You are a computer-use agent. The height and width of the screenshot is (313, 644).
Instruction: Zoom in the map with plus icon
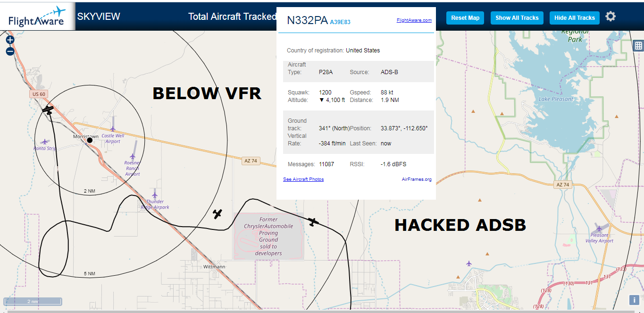click(x=10, y=40)
